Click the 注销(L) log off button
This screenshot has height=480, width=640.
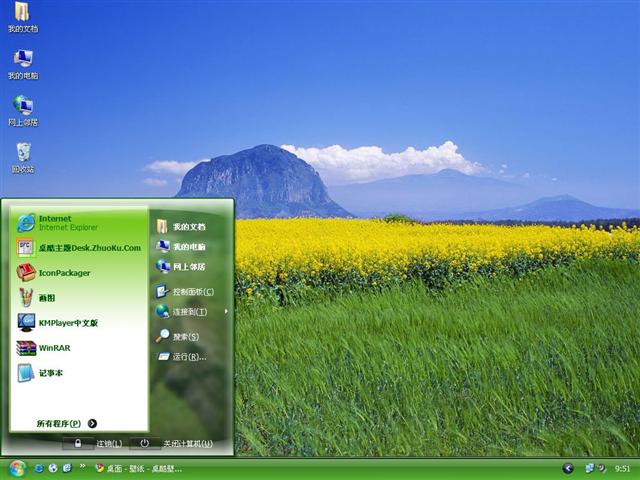coord(93,443)
